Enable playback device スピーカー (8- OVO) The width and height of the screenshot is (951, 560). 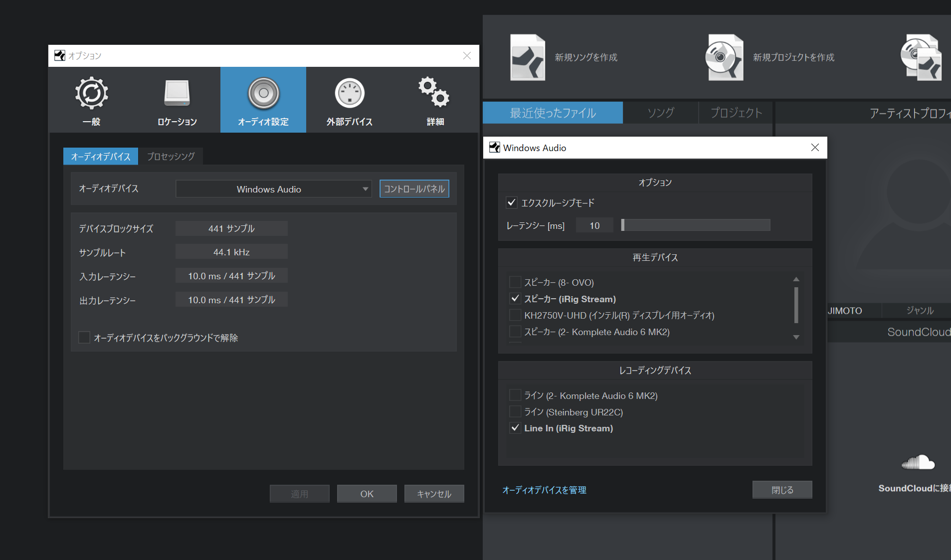pos(515,282)
